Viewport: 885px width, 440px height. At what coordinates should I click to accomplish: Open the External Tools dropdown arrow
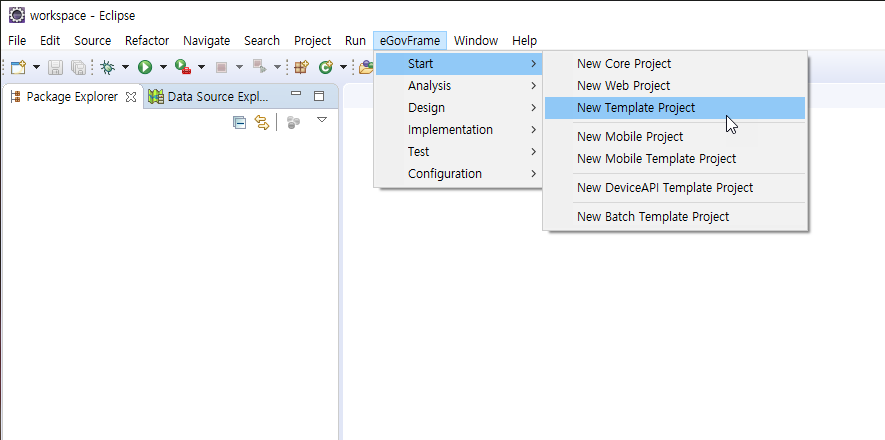[201, 67]
